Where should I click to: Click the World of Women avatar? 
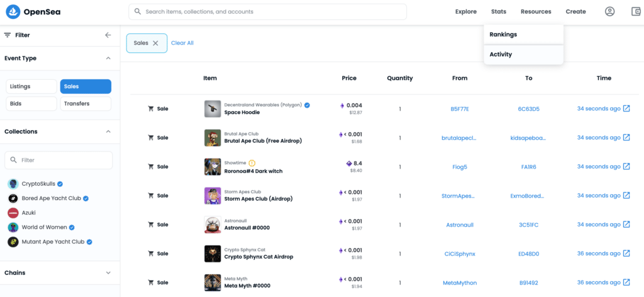click(x=13, y=227)
